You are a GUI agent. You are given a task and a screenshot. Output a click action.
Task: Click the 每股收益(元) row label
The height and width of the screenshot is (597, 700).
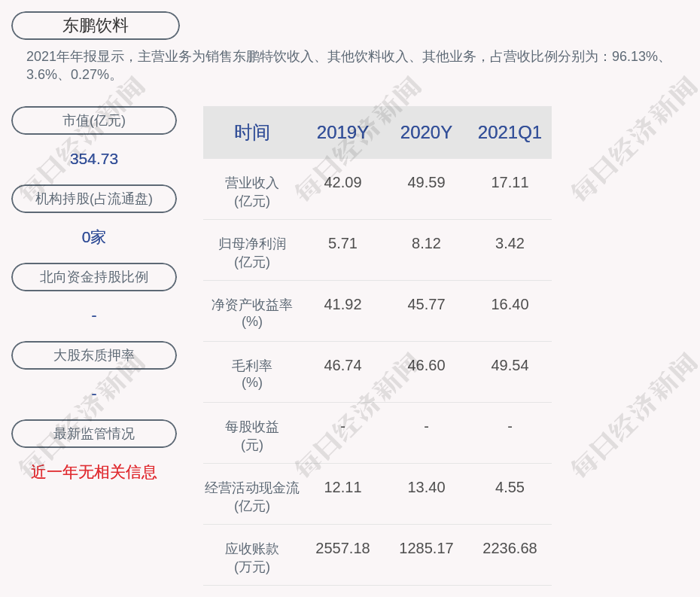click(252, 436)
